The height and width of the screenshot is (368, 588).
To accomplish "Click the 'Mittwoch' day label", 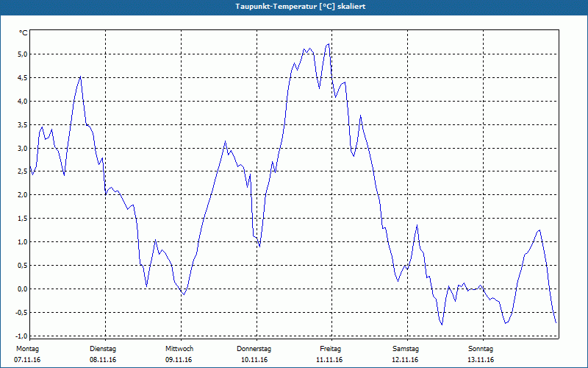I will [179, 349].
